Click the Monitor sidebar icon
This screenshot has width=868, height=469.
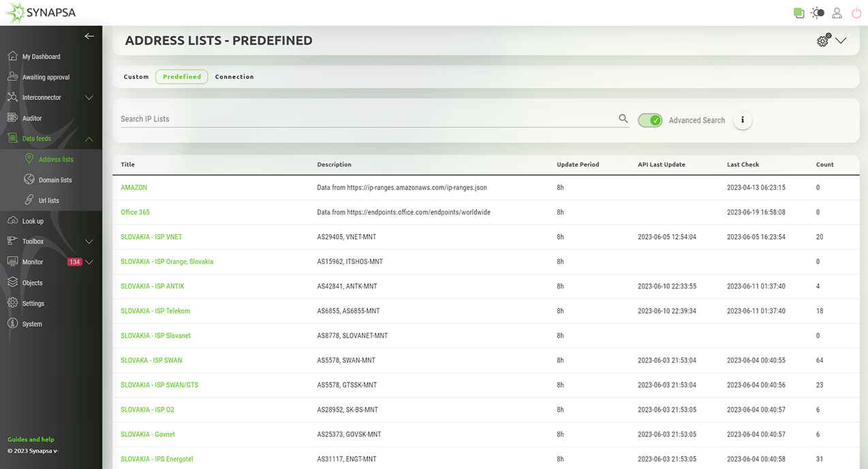pyautogui.click(x=12, y=261)
